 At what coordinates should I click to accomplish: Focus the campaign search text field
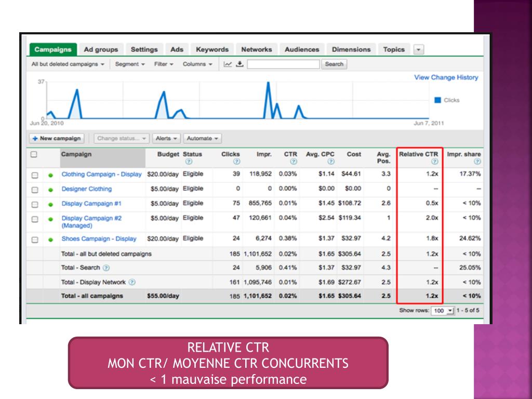283,64
